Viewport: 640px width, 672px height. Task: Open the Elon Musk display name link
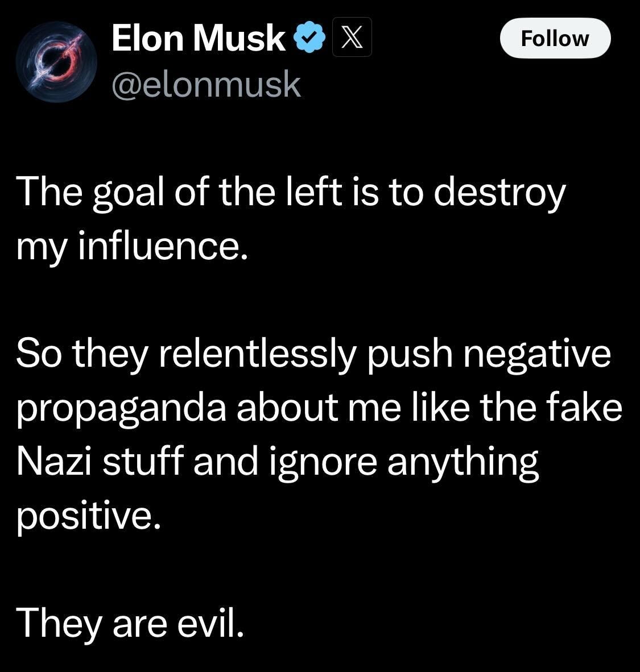[x=198, y=38]
